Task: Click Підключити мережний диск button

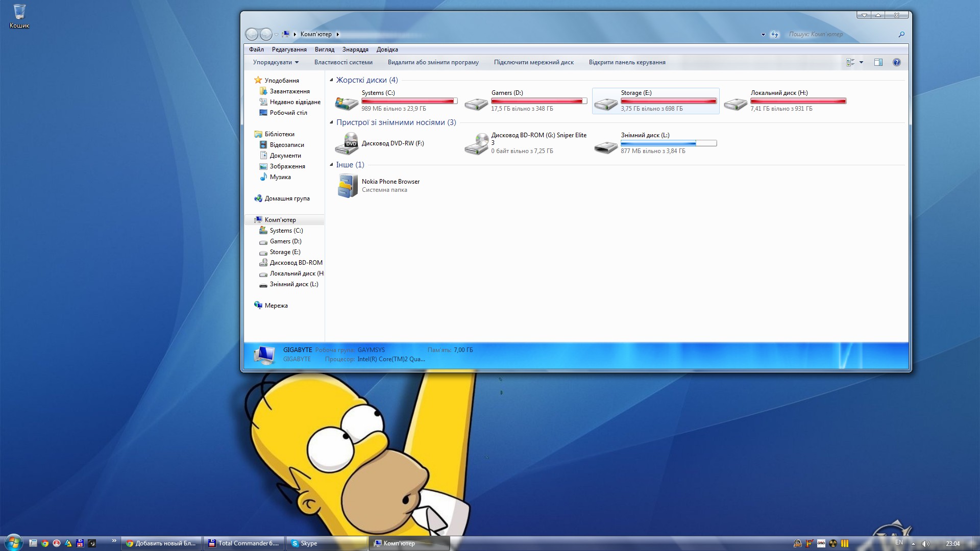Action: [533, 62]
